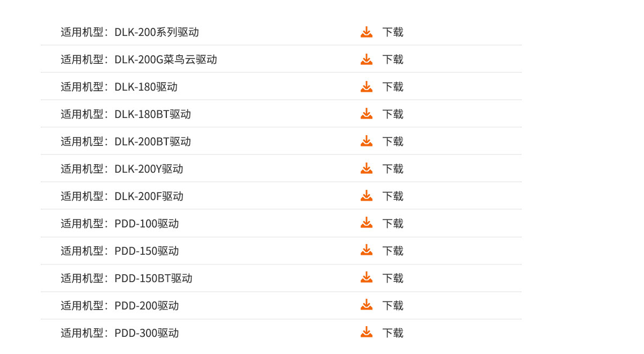This screenshot has width=644, height=354.
Task: Download PDD-300驱动 via 下载 text
Action: [393, 333]
